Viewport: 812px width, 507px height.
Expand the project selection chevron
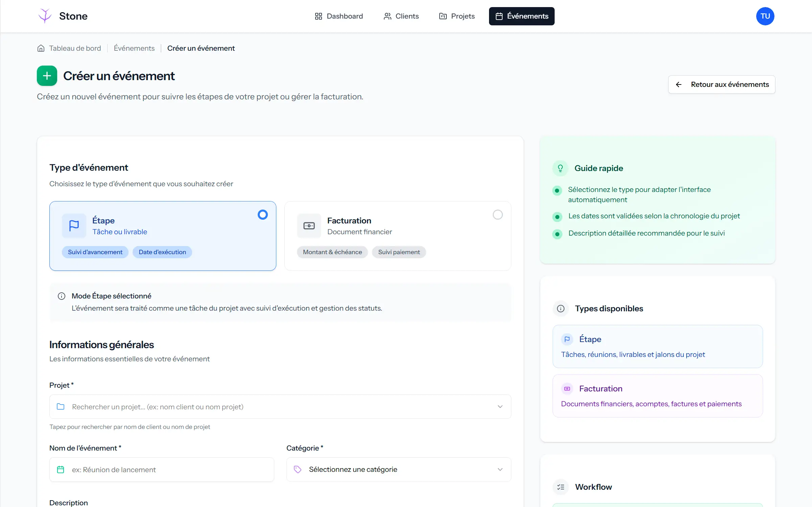pos(500,407)
